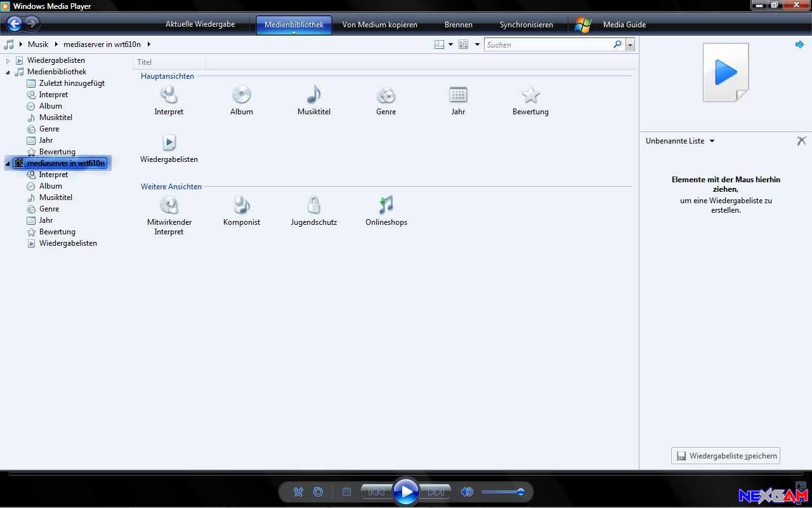
Task: Open the Mitwirkender Interpret view
Action: [x=169, y=215]
